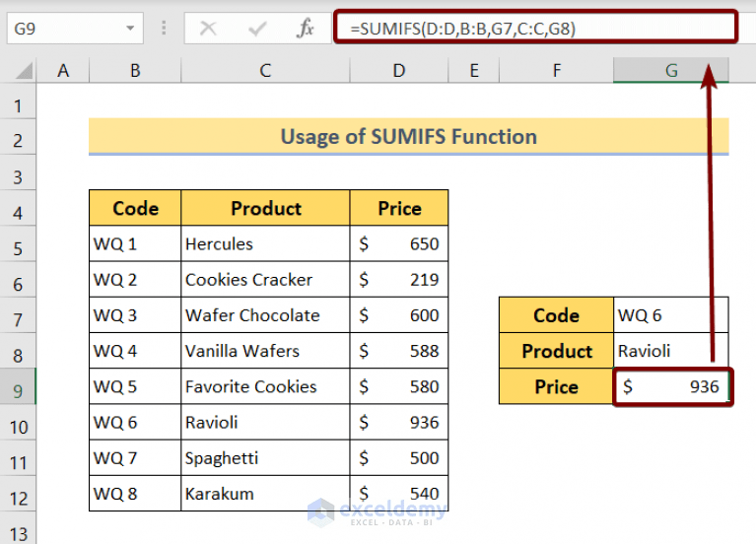Select cell containing 'WQ 1'
Viewport: 756px width, 544px height.
click(x=135, y=244)
